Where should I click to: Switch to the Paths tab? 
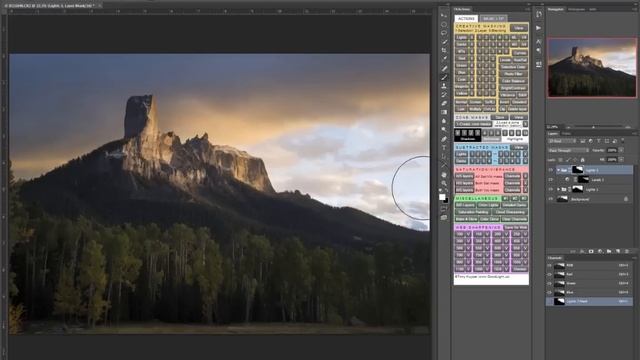coord(567,133)
